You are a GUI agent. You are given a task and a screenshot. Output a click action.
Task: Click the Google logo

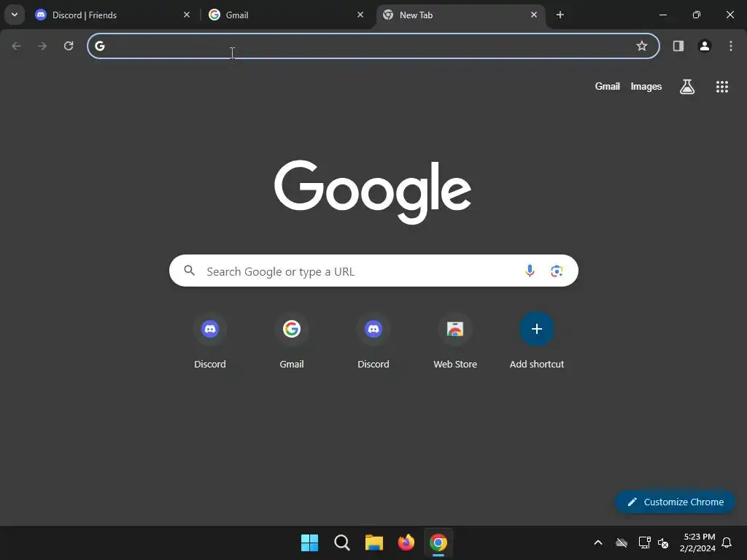click(373, 192)
